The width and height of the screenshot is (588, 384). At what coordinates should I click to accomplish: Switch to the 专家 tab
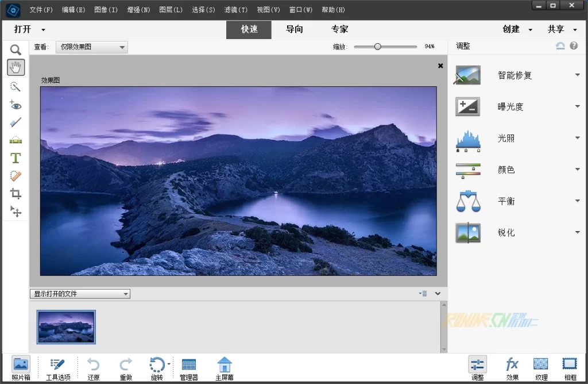tap(339, 29)
